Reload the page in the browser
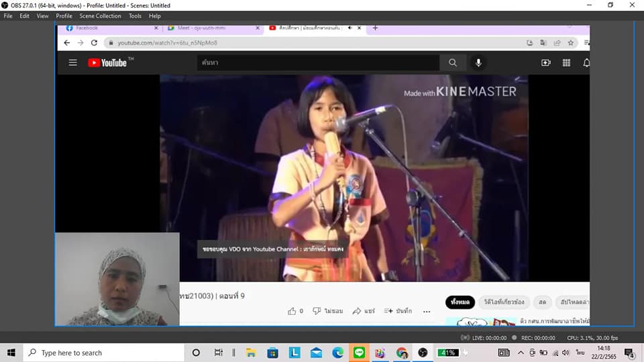This screenshot has height=362, width=644. (x=94, y=42)
